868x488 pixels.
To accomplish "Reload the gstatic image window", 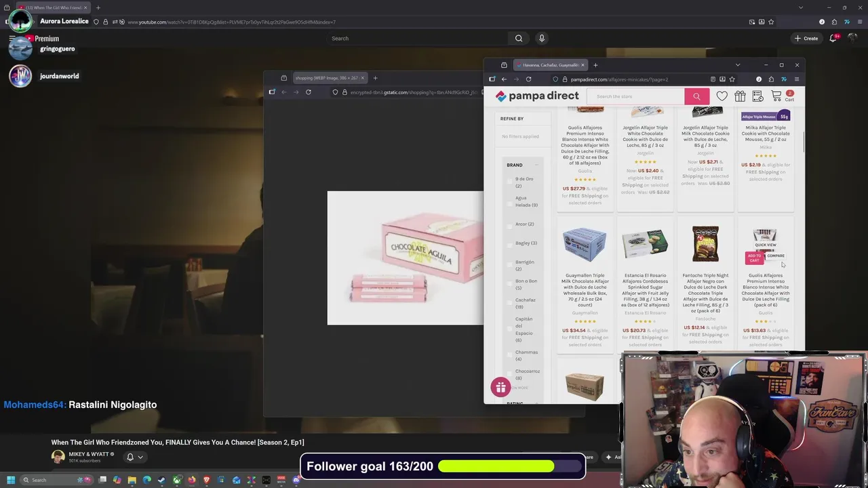I will 309,92.
